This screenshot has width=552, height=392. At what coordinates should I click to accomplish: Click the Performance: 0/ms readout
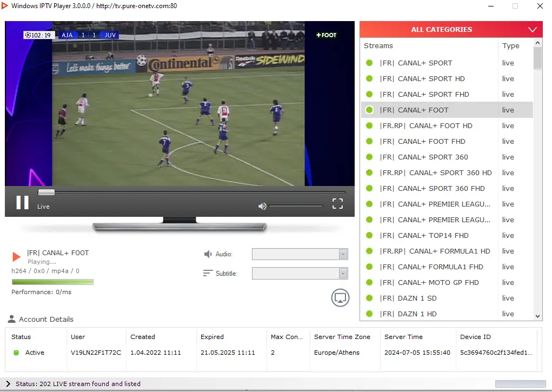pos(41,292)
